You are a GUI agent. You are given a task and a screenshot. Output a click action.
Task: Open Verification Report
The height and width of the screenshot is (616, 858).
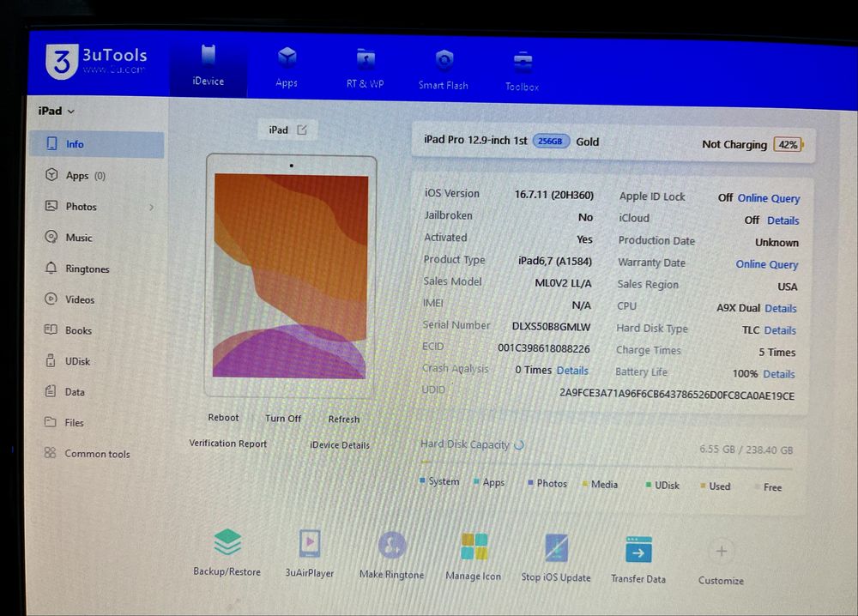(x=227, y=444)
